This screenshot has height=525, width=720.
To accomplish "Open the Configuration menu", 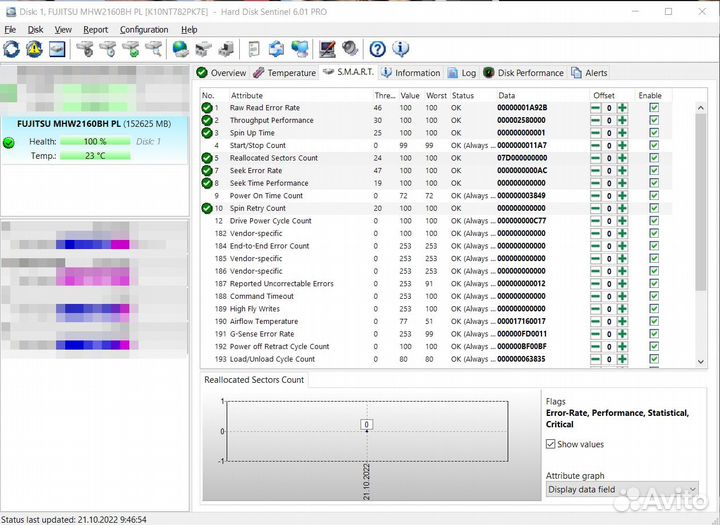I will 144,30.
